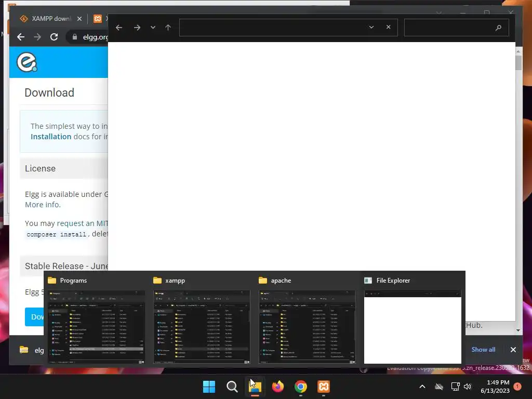This screenshot has height=399, width=532.
Task: Click the Download heading text
Action: [49, 92]
